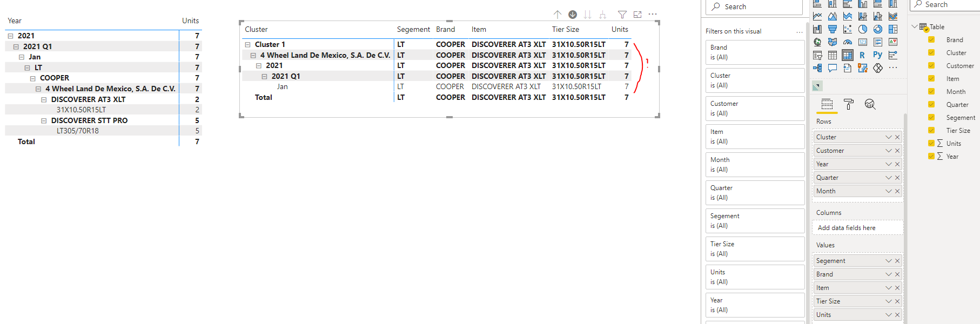Remove Brand from the Values well
This screenshot has width=980, height=324.
click(897, 274)
